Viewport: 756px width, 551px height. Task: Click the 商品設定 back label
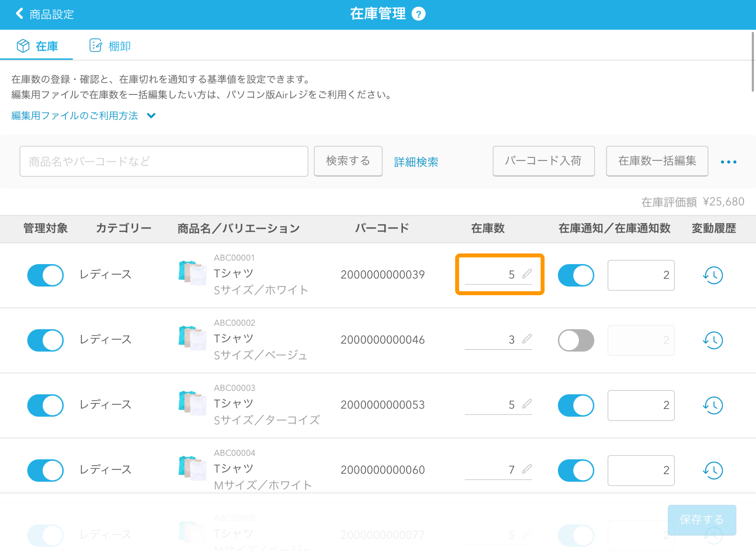click(52, 14)
